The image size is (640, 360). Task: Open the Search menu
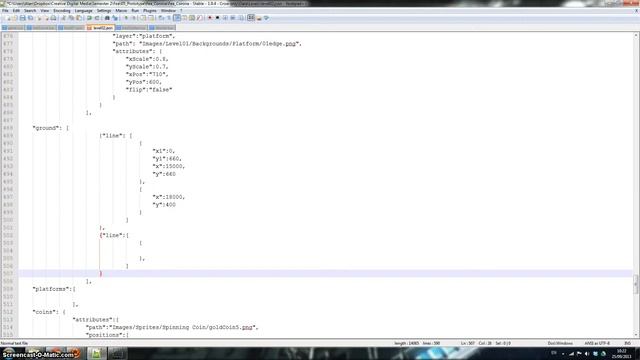[x=30, y=11]
